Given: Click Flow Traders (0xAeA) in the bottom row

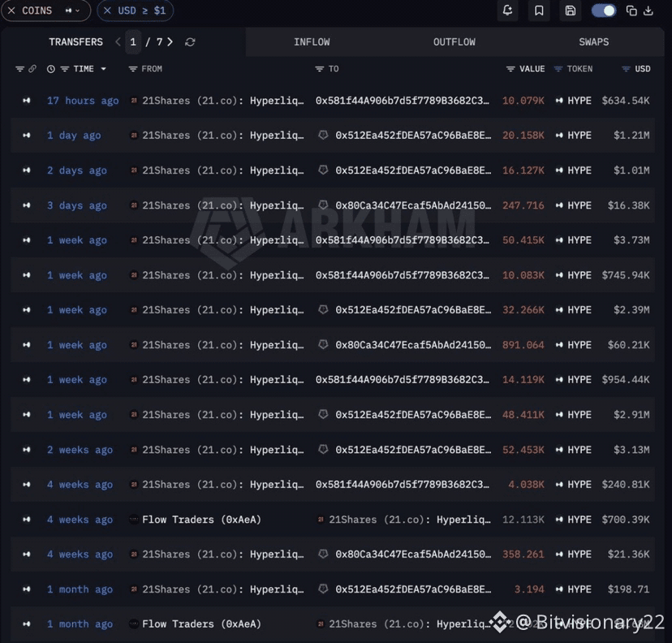Looking at the screenshot, I should tap(201, 624).
